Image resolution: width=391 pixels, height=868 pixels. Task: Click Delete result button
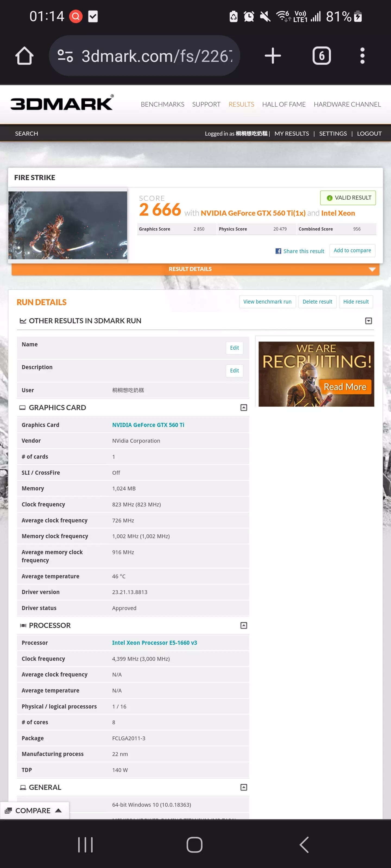pyautogui.click(x=317, y=302)
